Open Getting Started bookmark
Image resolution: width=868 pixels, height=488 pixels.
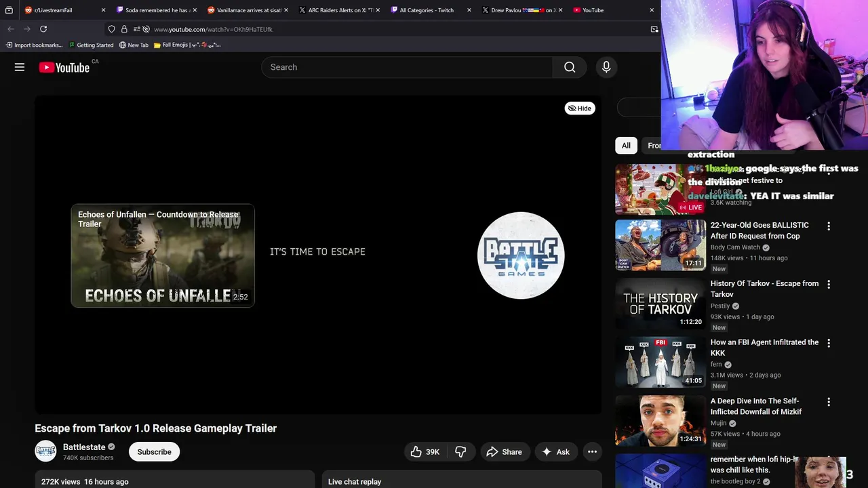point(91,45)
